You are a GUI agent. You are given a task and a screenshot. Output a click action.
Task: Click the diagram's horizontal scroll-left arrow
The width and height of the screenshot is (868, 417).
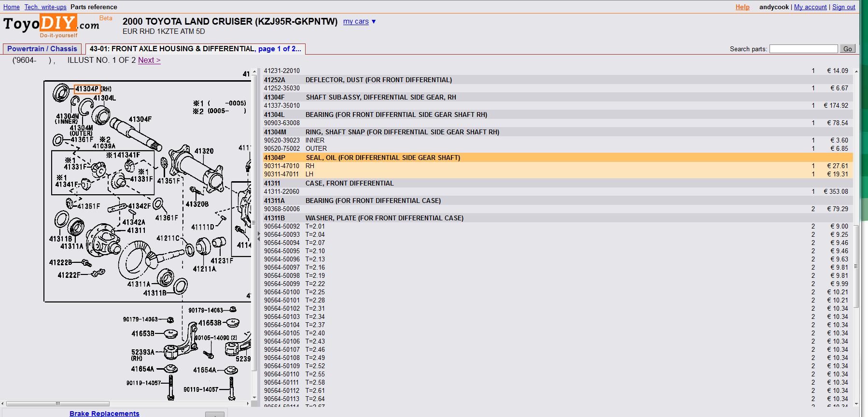(3, 403)
